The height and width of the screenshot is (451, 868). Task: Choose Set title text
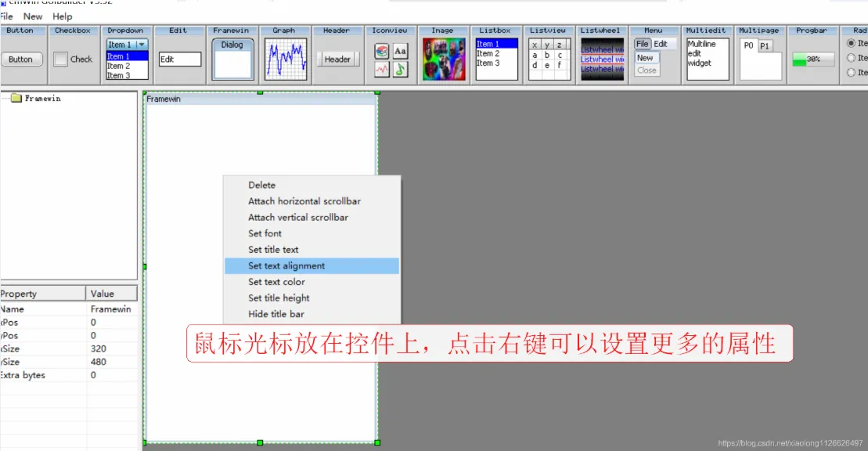coord(312,249)
